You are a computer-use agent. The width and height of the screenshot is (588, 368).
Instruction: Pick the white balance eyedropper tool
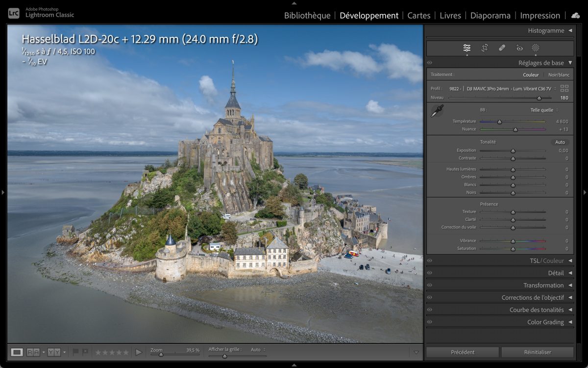point(437,111)
